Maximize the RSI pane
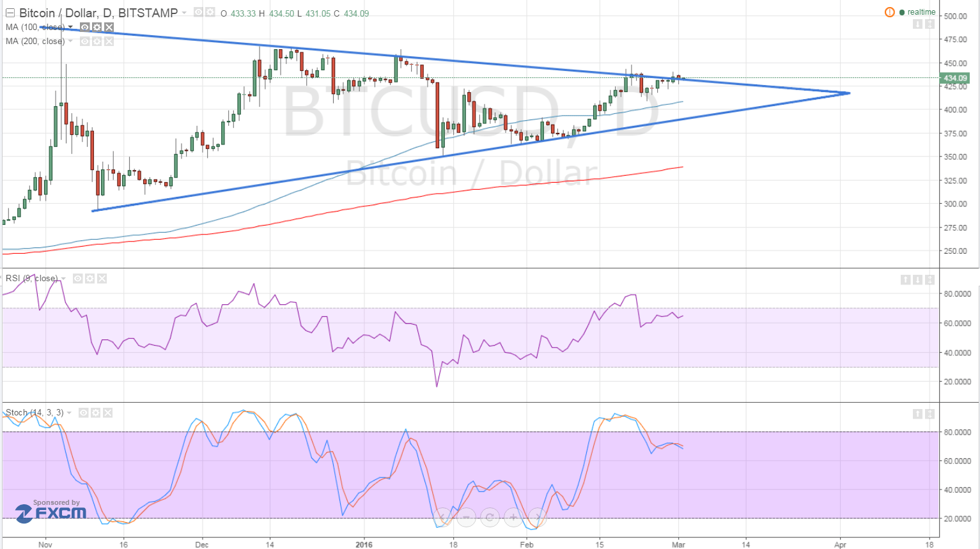Image resolution: width=980 pixels, height=549 pixels. click(929, 280)
